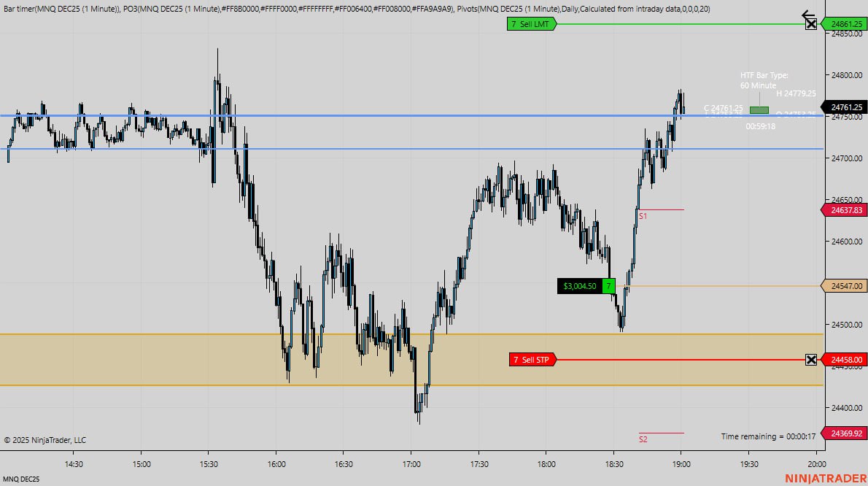
Task: Click the 17:00 time axis label
Action: tap(411, 464)
